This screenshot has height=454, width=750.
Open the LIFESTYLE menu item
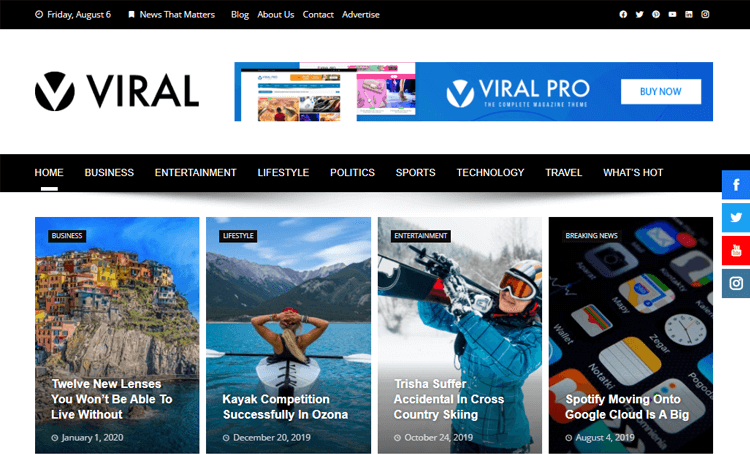[283, 173]
